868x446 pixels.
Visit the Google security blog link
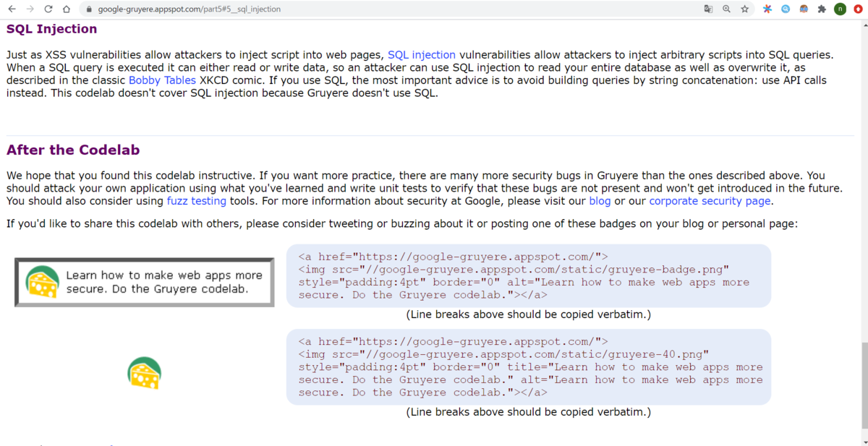pos(600,201)
